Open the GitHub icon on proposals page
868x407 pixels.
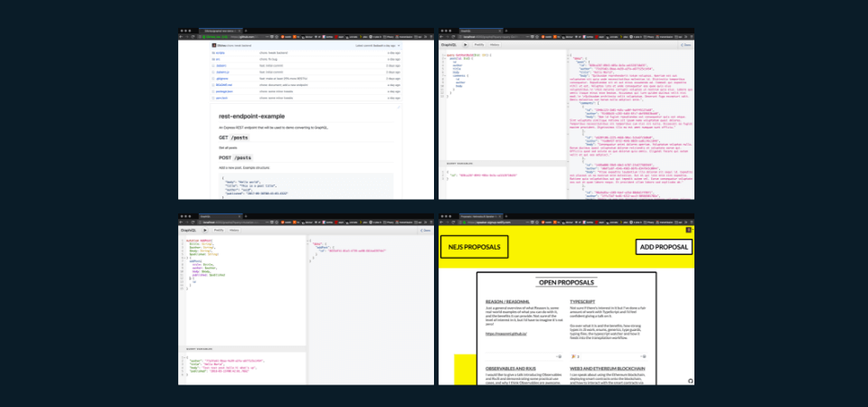pyautogui.click(x=690, y=381)
